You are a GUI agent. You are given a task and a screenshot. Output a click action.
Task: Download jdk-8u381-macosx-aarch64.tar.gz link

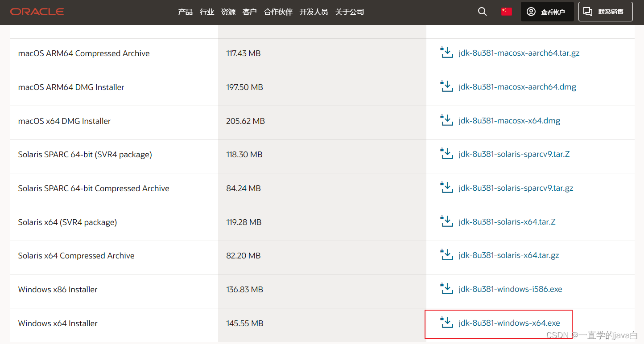click(519, 53)
